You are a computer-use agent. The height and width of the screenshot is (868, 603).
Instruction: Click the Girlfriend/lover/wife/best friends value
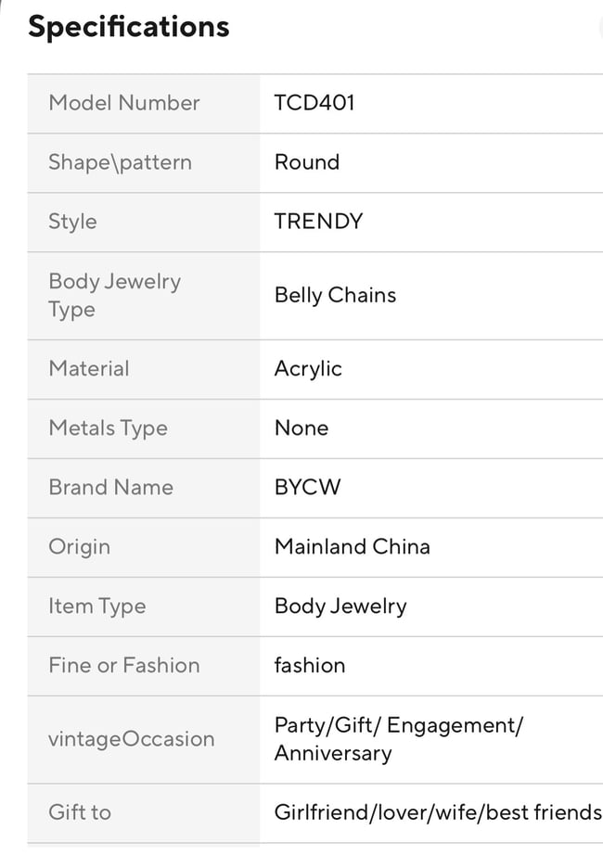pyautogui.click(x=438, y=812)
